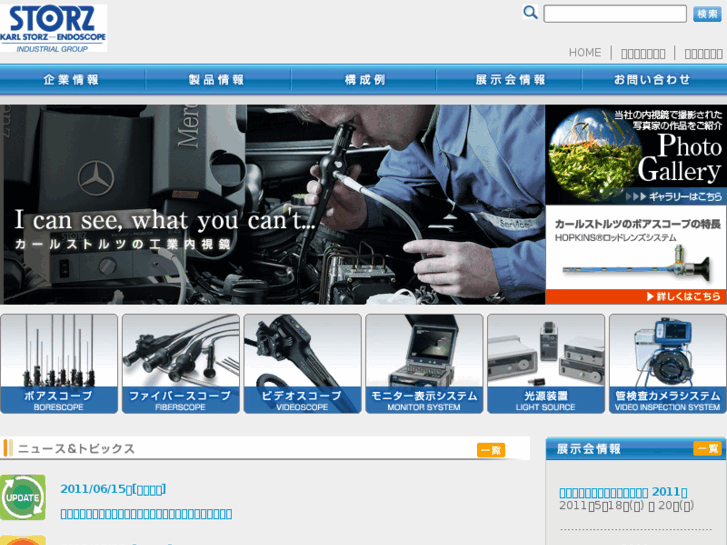Click the Karl Storz Endoscope logo
727x545 pixels.
click(x=53, y=28)
